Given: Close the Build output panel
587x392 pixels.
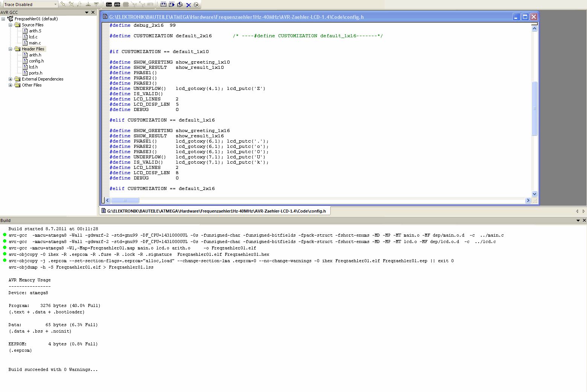Looking at the screenshot, I should (x=584, y=220).
